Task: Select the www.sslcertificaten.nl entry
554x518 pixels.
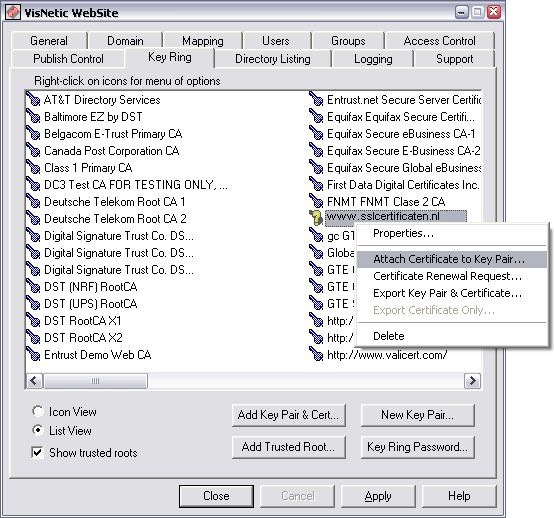Action: point(396,217)
